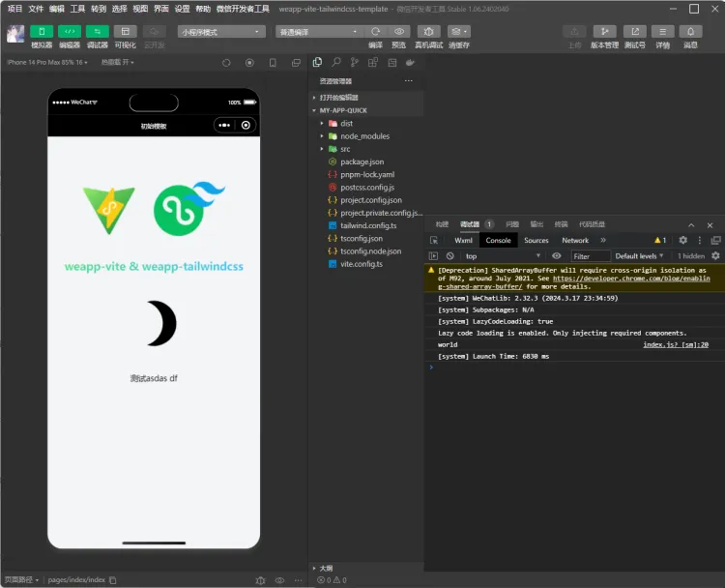The height and width of the screenshot is (588, 725).
Task: Expand the outline section at bottom
Action: tap(366, 568)
